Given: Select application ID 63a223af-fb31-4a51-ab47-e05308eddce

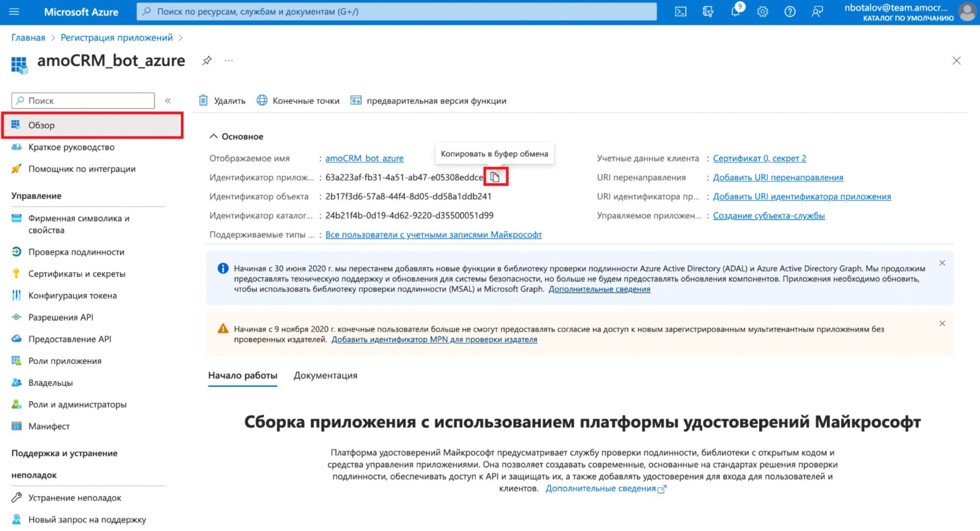Looking at the screenshot, I should click(405, 177).
